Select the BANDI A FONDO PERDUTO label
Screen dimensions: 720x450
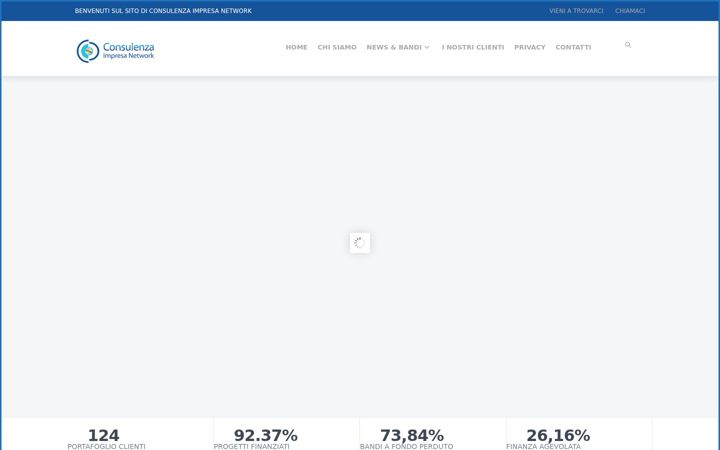(x=406, y=446)
